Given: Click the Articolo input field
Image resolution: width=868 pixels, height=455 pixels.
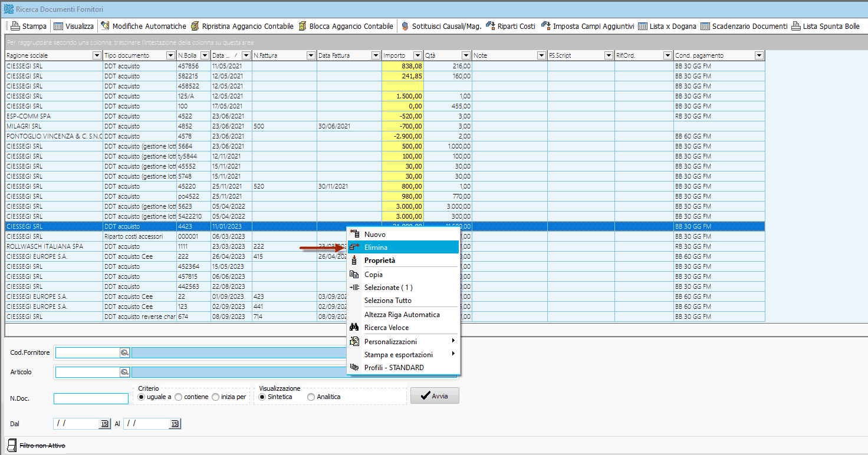Looking at the screenshot, I should click(87, 372).
